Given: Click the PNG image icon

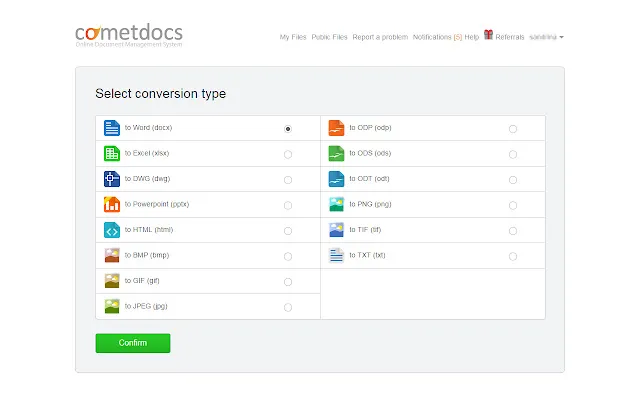Looking at the screenshot, I should click(336, 204).
